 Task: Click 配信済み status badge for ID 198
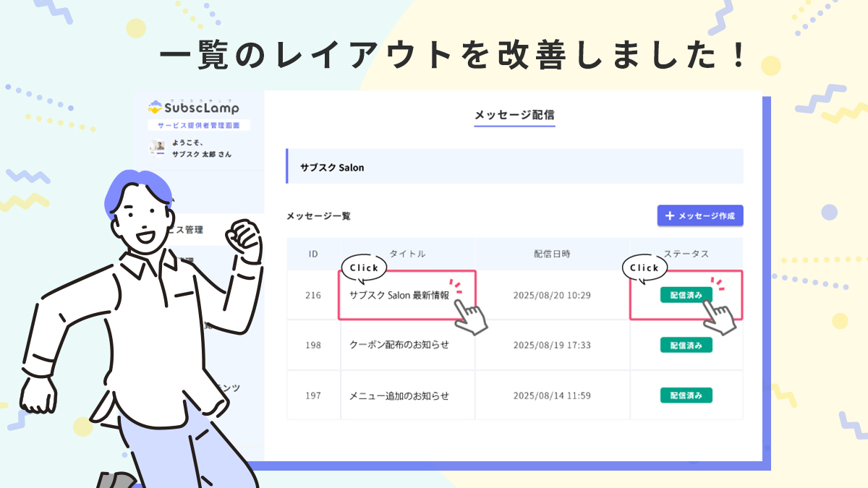point(686,345)
